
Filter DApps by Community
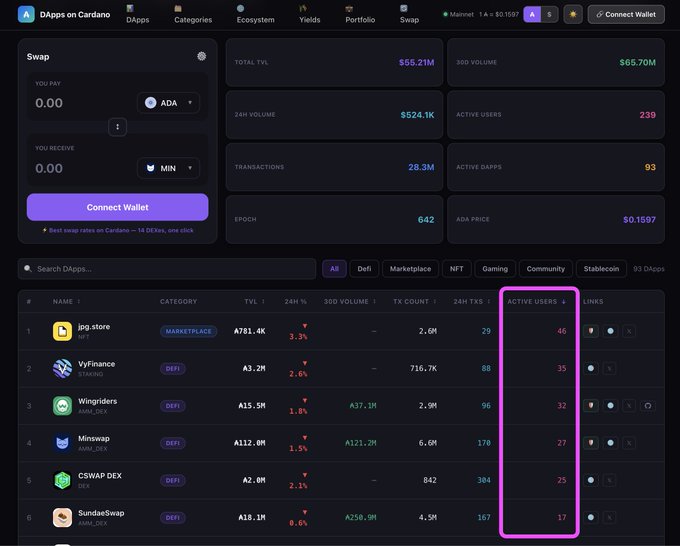[x=546, y=269]
